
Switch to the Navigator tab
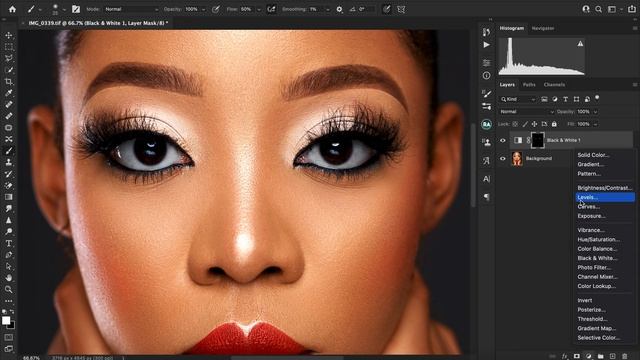pos(543,29)
